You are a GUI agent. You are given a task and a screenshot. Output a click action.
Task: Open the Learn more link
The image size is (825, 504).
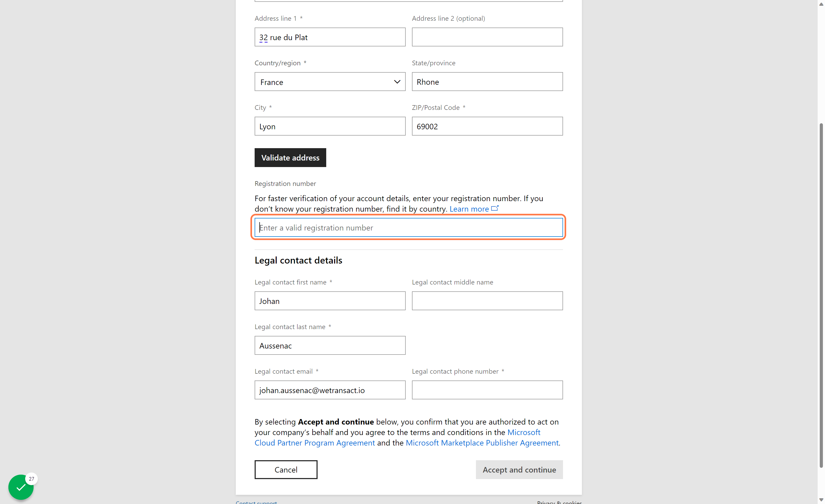point(469,209)
